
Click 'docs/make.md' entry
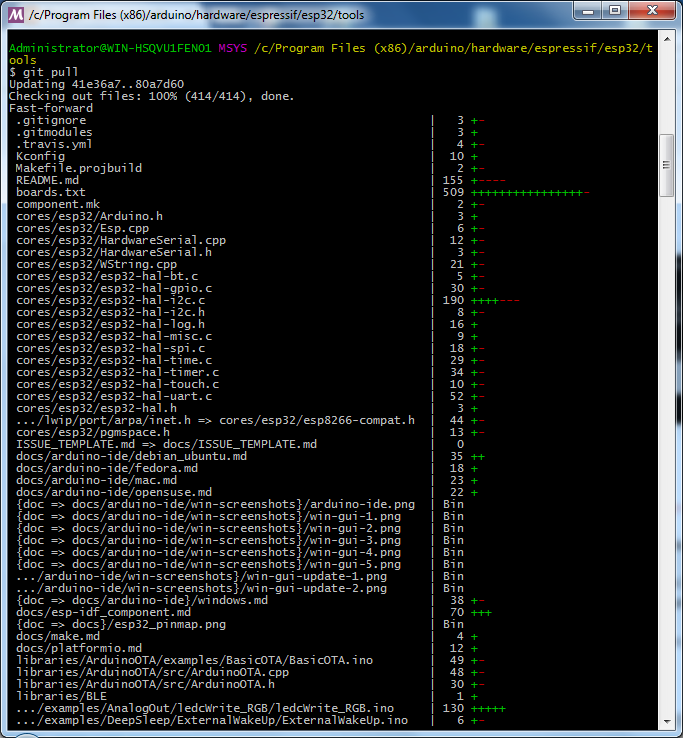[x=58, y=636]
